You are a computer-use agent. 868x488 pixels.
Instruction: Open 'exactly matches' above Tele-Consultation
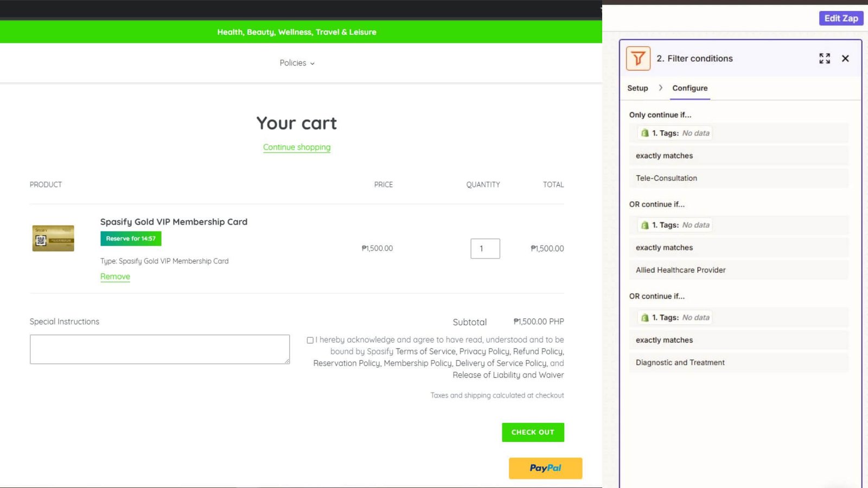[738, 156]
